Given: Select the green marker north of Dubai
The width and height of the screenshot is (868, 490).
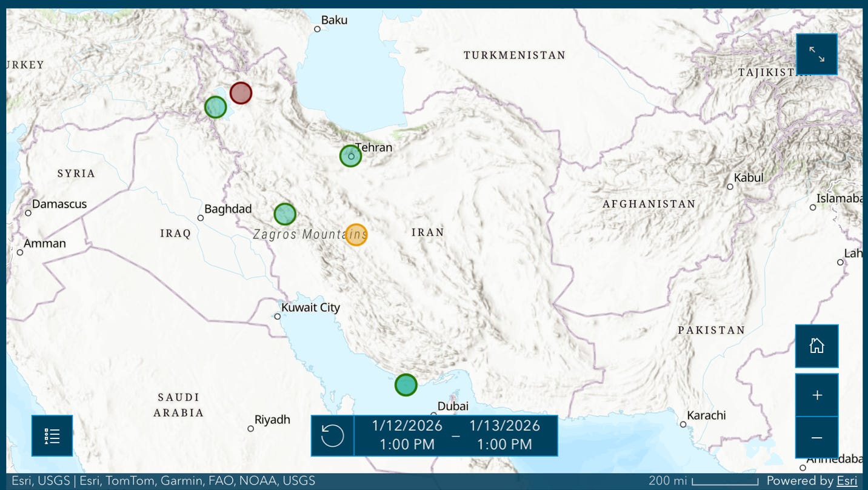Looking at the screenshot, I should pos(406,385).
